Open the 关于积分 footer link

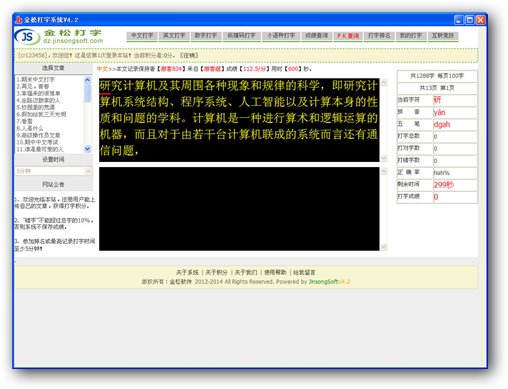[x=216, y=272]
